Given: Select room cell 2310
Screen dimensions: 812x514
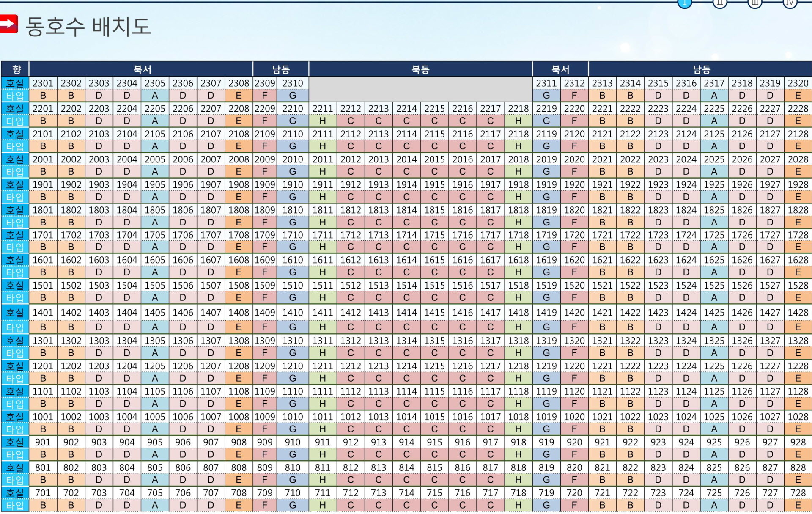Looking at the screenshot, I should click(293, 83).
